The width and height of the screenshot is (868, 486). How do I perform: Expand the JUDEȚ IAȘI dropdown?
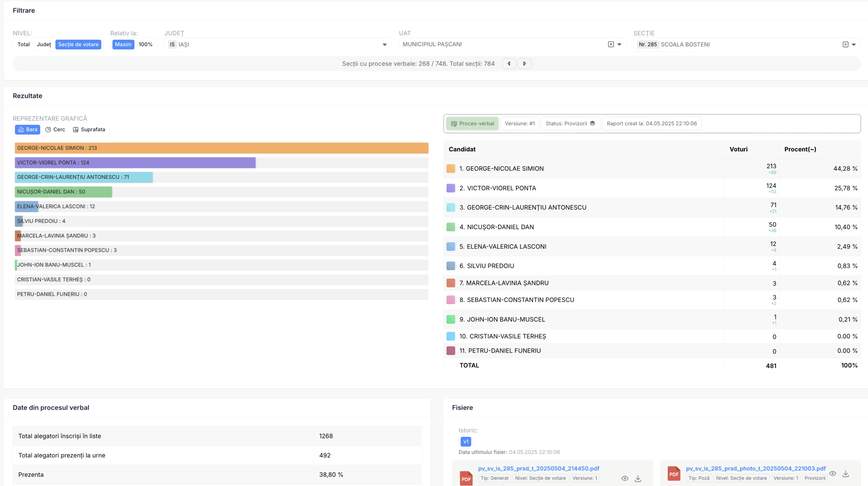point(384,44)
